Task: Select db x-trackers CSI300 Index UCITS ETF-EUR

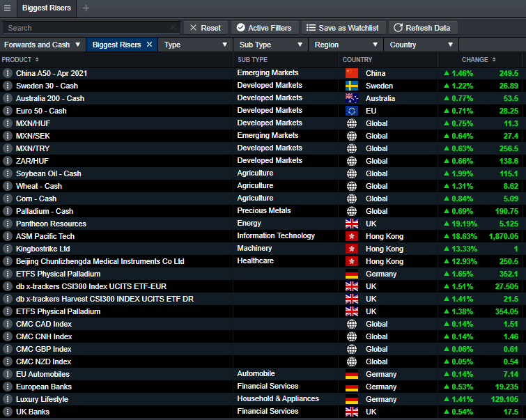Action: tap(91, 286)
